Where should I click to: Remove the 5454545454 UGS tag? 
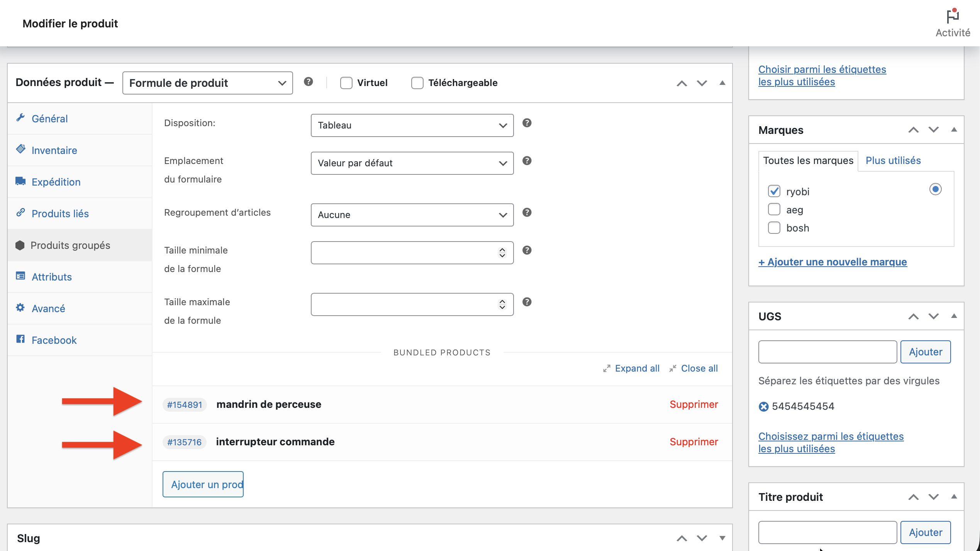763,407
